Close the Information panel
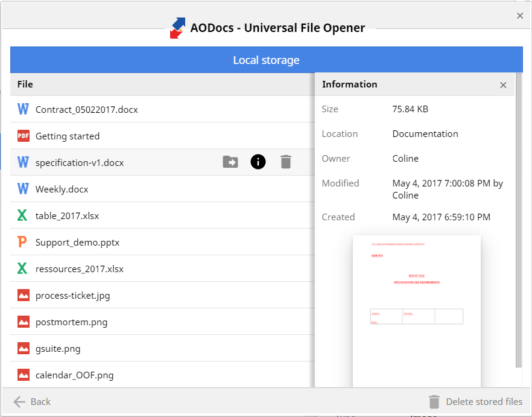 (503, 85)
